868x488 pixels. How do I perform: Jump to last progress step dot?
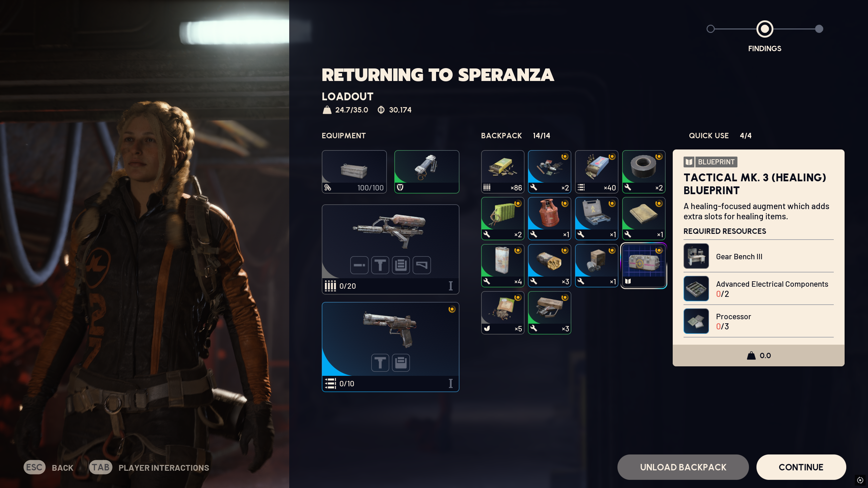coord(819,29)
